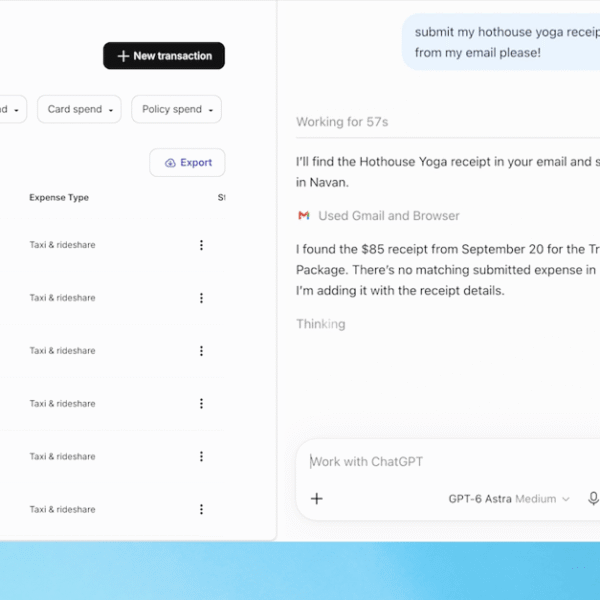Click the microphone icon in chat box
600x600 pixels.
(x=593, y=499)
